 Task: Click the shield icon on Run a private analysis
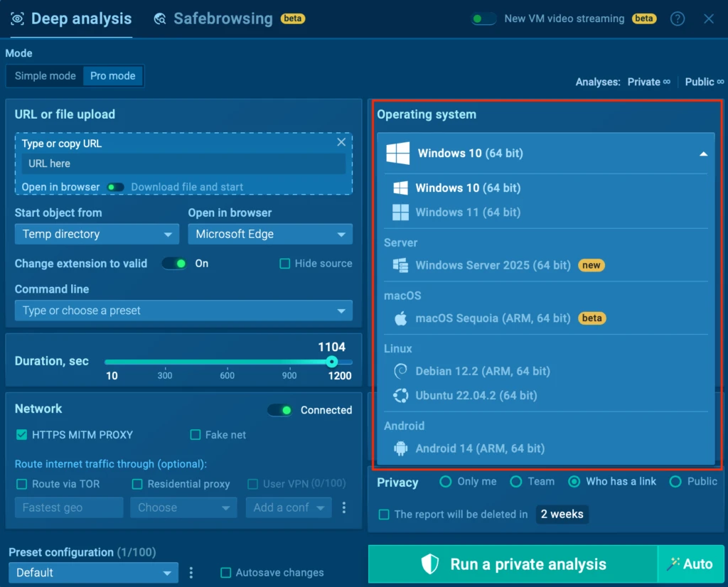(x=429, y=564)
